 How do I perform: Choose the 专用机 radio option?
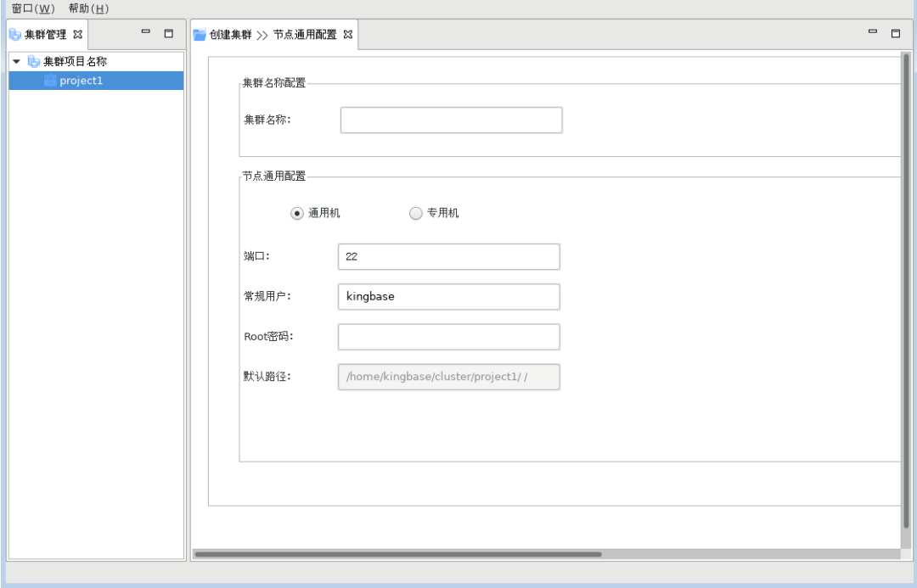(x=415, y=214)
